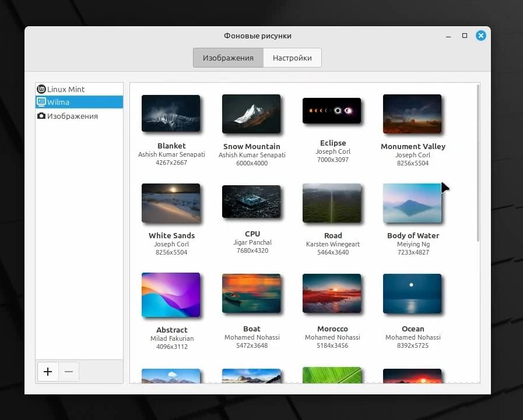Image resolution: width=523 pixels, height=420 pixels.
Task: Remove folder with the minus button
Action: click(69, 371)
